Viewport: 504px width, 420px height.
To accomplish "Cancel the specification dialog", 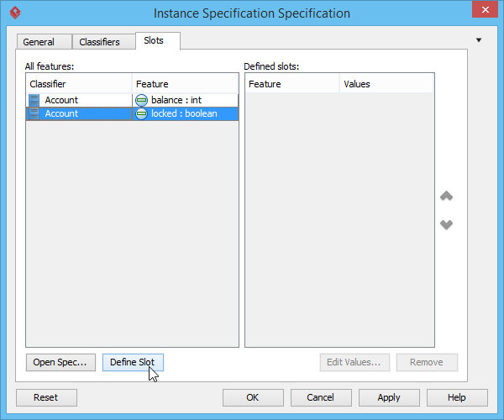I will (x=321, y=397).
